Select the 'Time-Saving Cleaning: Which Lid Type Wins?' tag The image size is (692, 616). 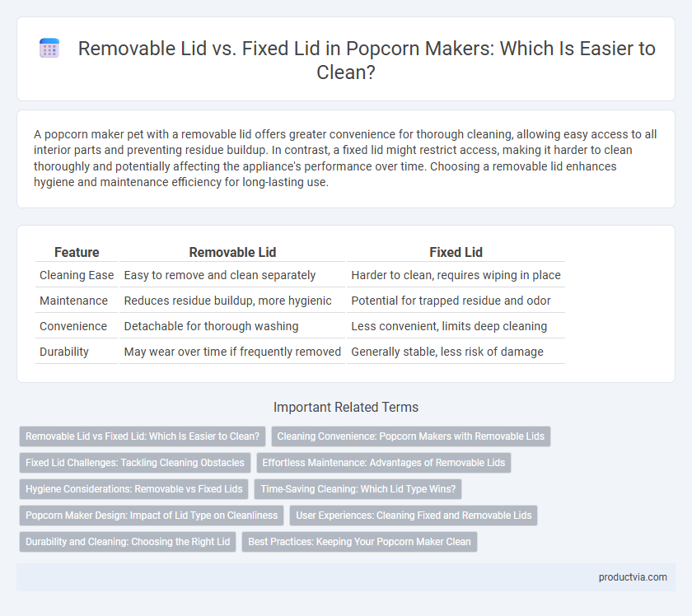tap(358, 489)
